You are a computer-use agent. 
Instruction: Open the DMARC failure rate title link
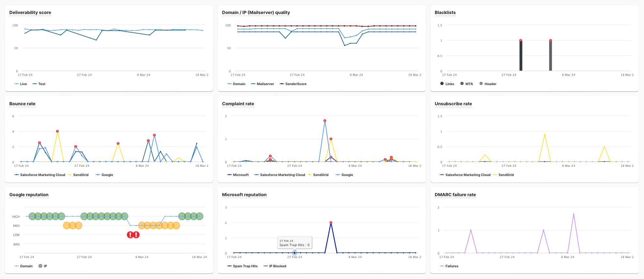[455, 195]
